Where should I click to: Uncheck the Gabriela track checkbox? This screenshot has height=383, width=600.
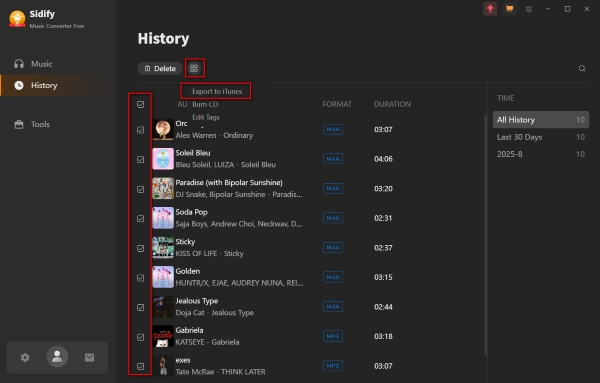tap(140, 337)
